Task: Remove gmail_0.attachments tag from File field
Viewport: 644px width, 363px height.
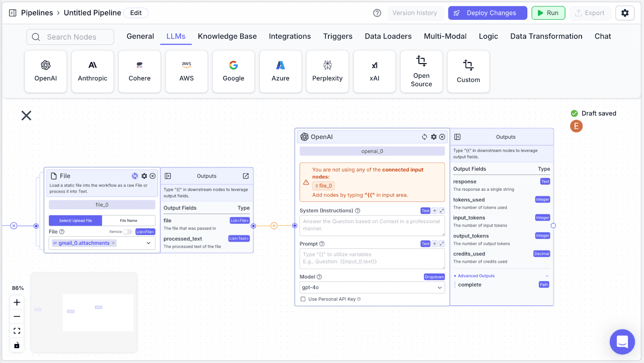Action: [x=114, y=243]
